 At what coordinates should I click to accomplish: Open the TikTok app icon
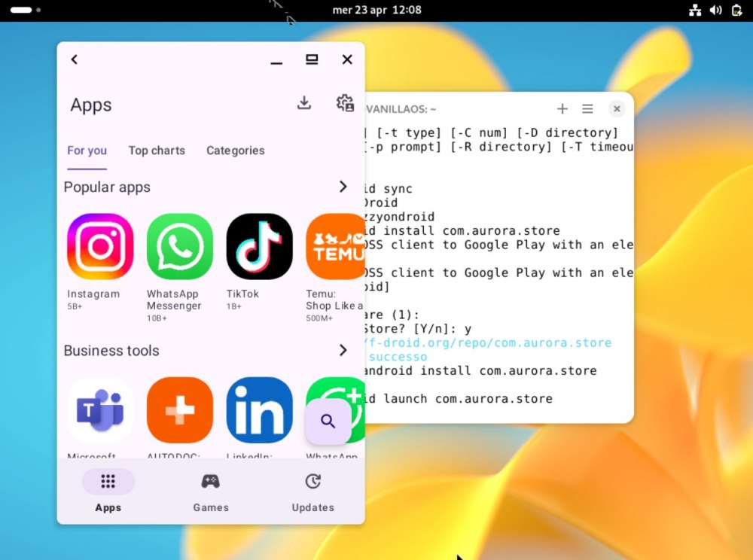click(x=259, y=246)
